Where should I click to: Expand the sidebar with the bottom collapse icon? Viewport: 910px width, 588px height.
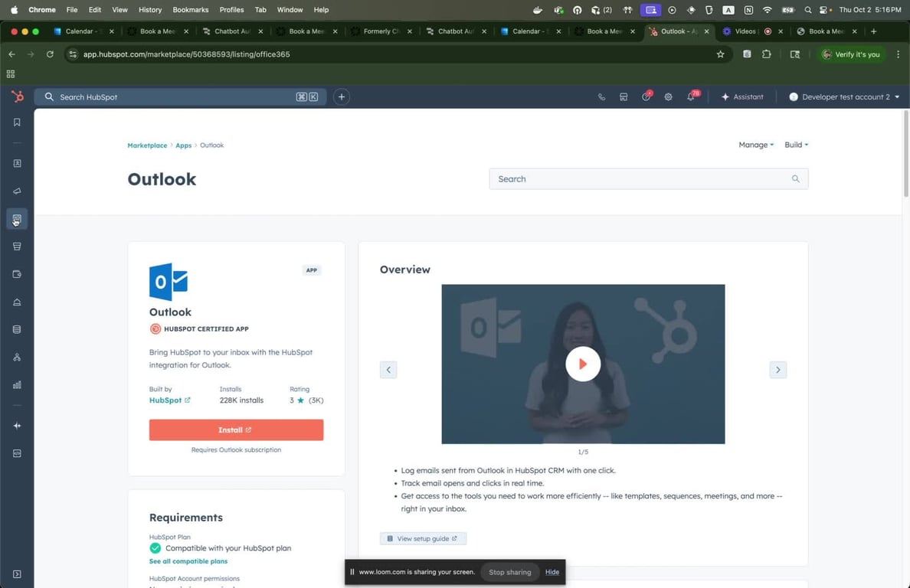pyautogui.click(x=17, y=574)
